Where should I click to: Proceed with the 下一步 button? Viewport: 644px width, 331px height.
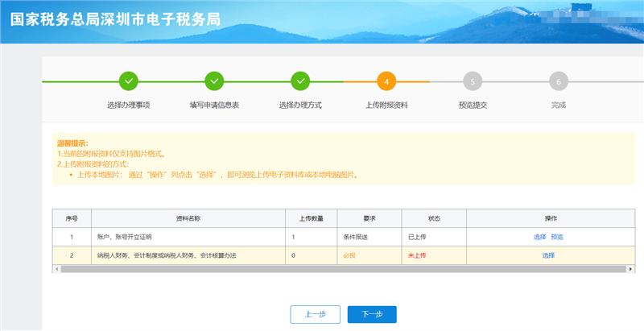tap(372, 314)
